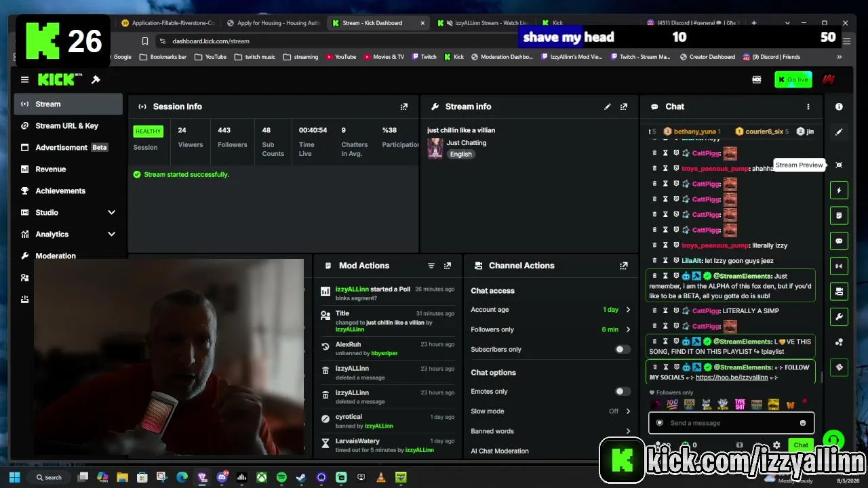Open Account age setting showing 1 day
The image size is (868, 488).
551,310
